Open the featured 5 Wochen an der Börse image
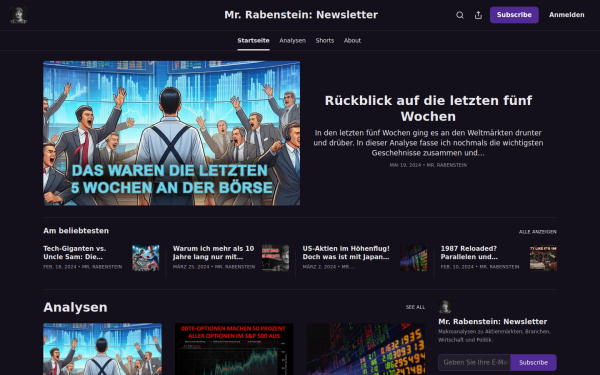The image size is (600, 375). tap(171, 133)
